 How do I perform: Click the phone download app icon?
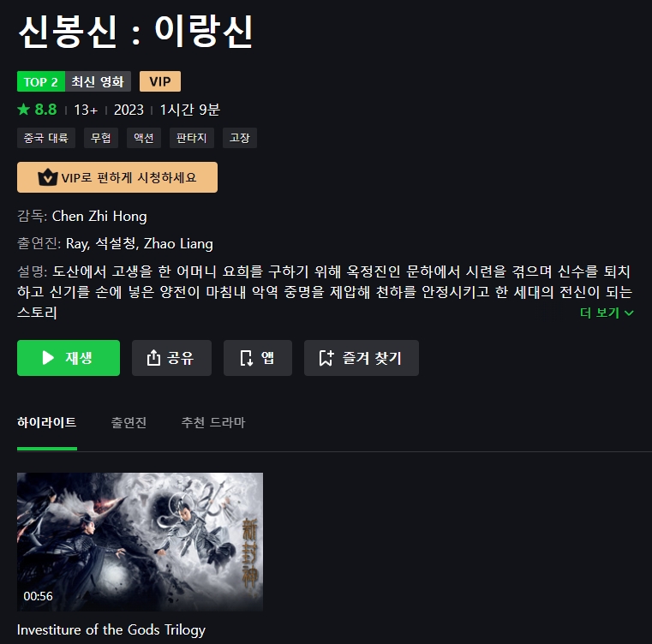(x=246, y=358)
